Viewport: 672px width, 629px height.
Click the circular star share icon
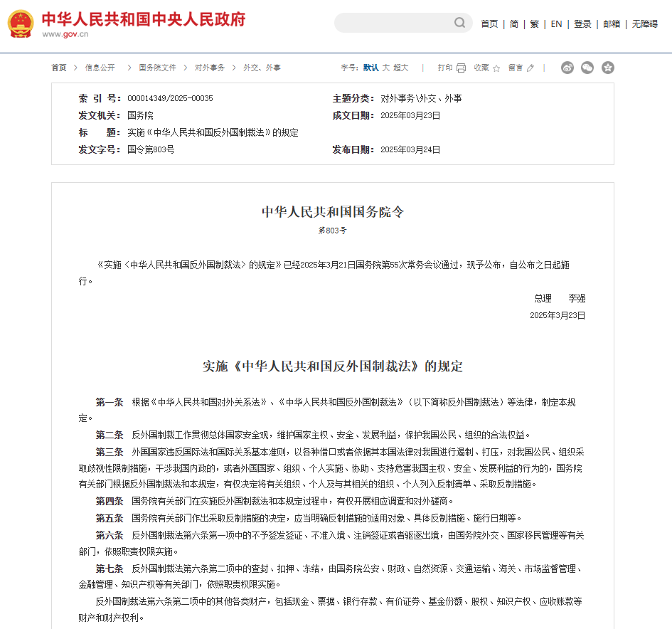tap(607, 68)
